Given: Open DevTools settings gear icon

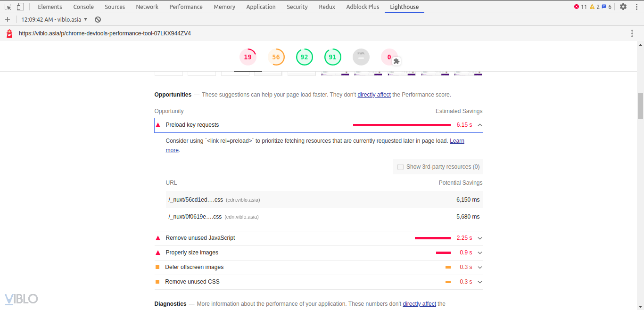Looking at the screenshot, I should (x=623, y=7).
